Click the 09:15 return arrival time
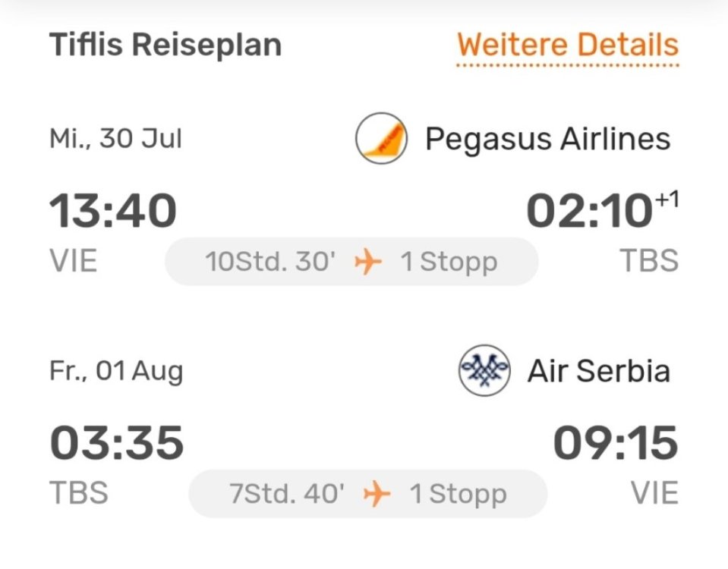Screen dimensions: 728x569 (x=615, y=443)
